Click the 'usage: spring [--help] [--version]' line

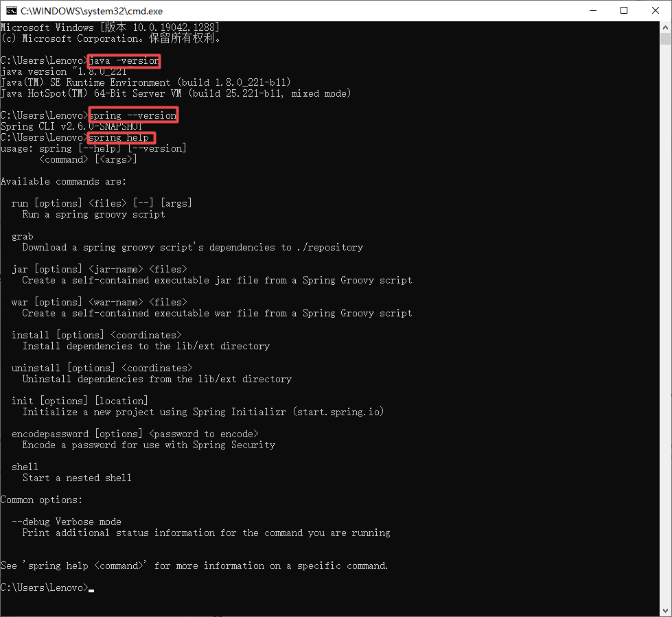(93, 149)
